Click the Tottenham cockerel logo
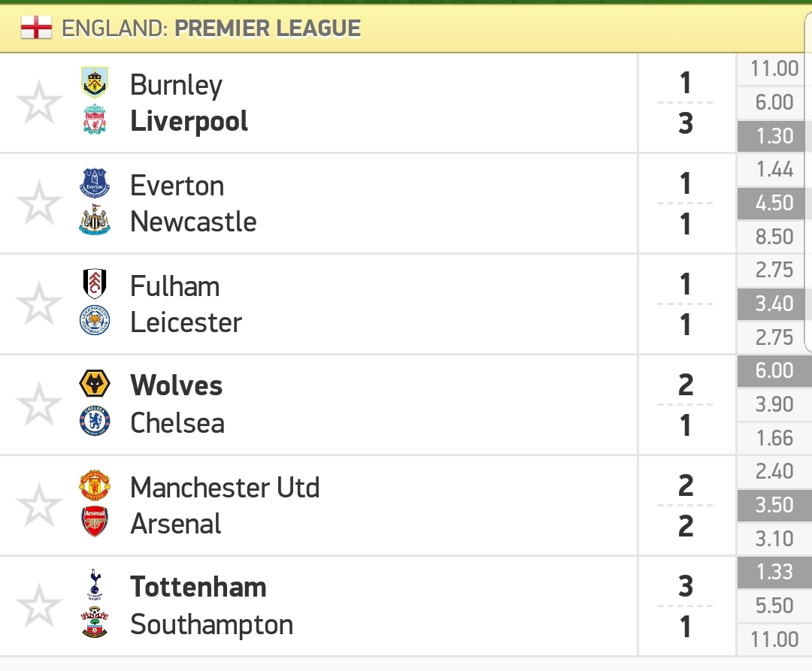The height and width of the screenshot is (671, 812). pos(95,585)
